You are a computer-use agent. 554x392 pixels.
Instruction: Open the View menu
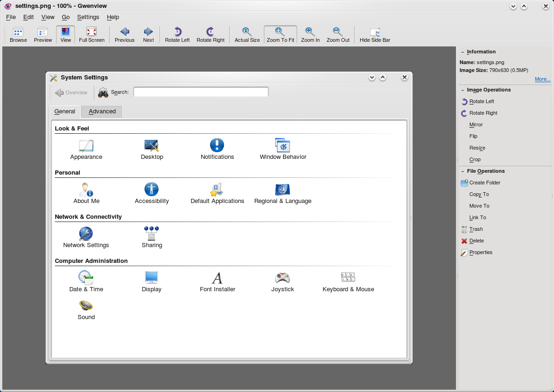coord(48,17)
